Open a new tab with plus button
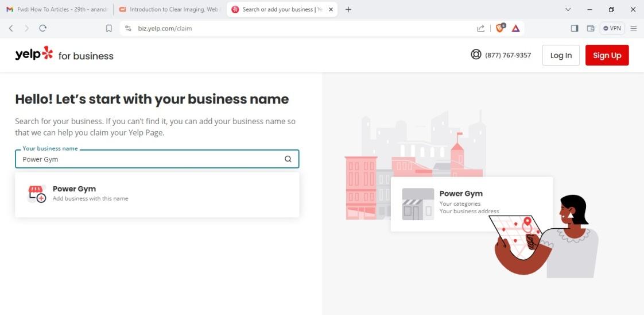Viewport: 644px width, 315px height. pyautogui.click(x=348, y=9)
